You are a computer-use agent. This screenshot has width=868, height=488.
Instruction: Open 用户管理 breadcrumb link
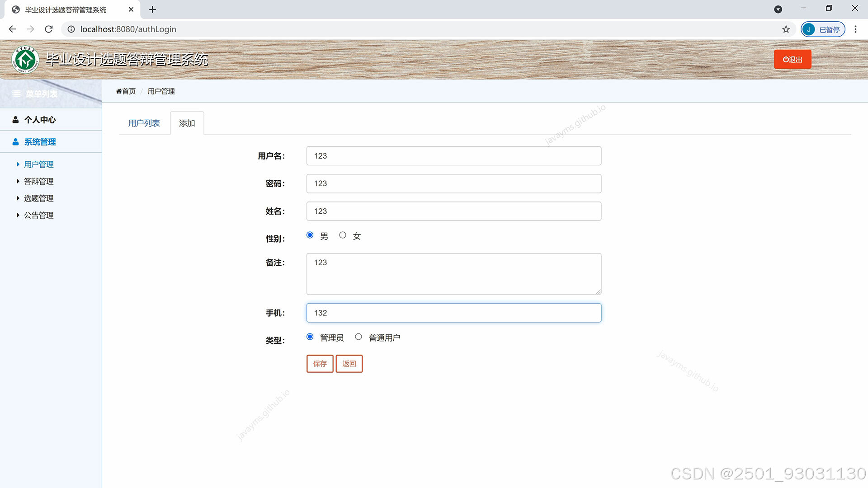[161, 91]
